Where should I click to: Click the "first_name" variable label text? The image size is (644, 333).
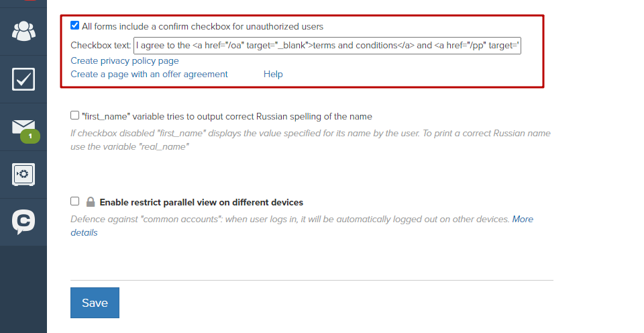(227, 117)
